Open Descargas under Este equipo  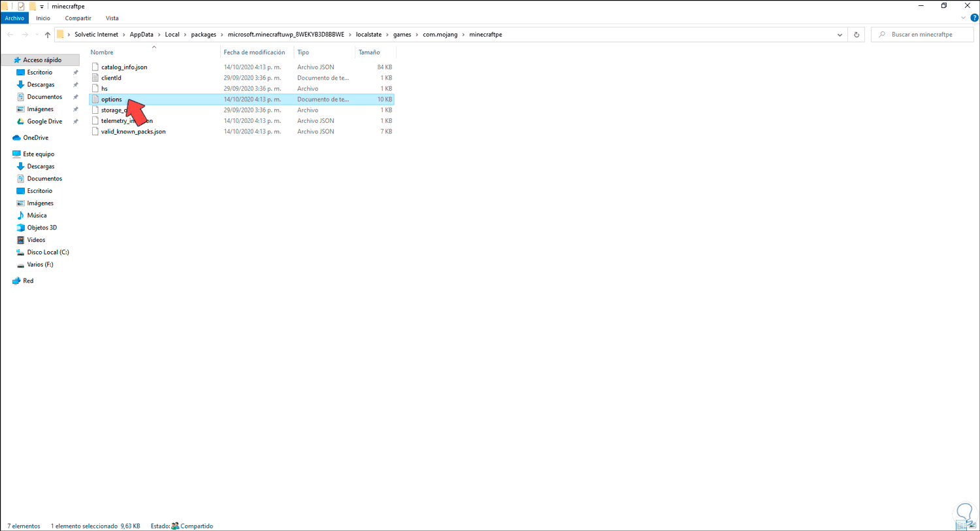(41, 166)
